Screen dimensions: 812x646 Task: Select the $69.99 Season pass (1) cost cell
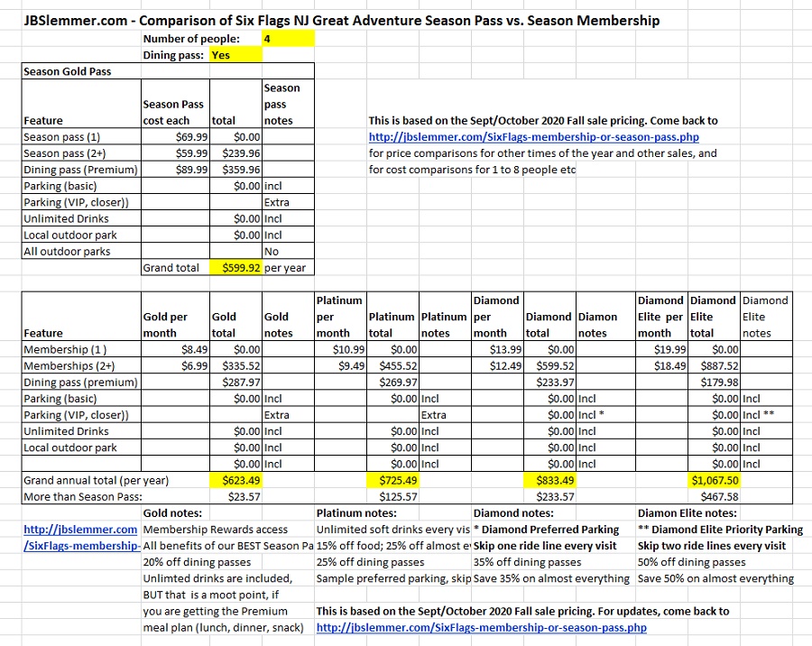pyautogui.click(x=175, y=137)
